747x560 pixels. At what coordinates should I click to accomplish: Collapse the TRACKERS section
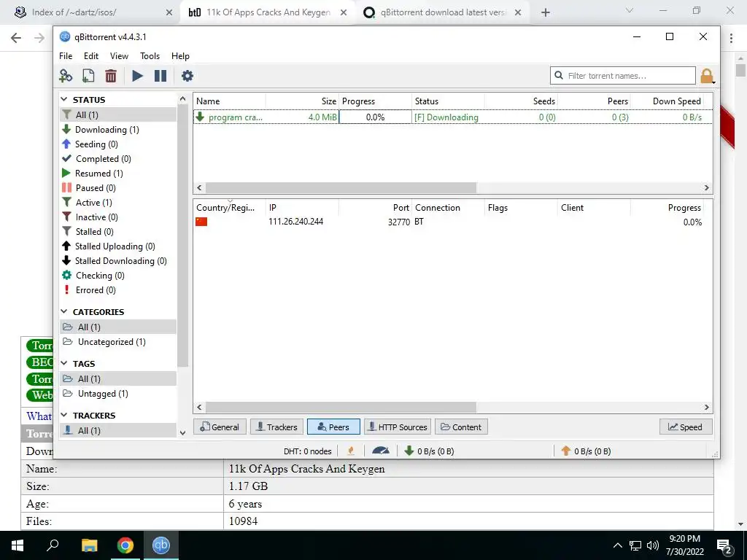click(64, 415)
